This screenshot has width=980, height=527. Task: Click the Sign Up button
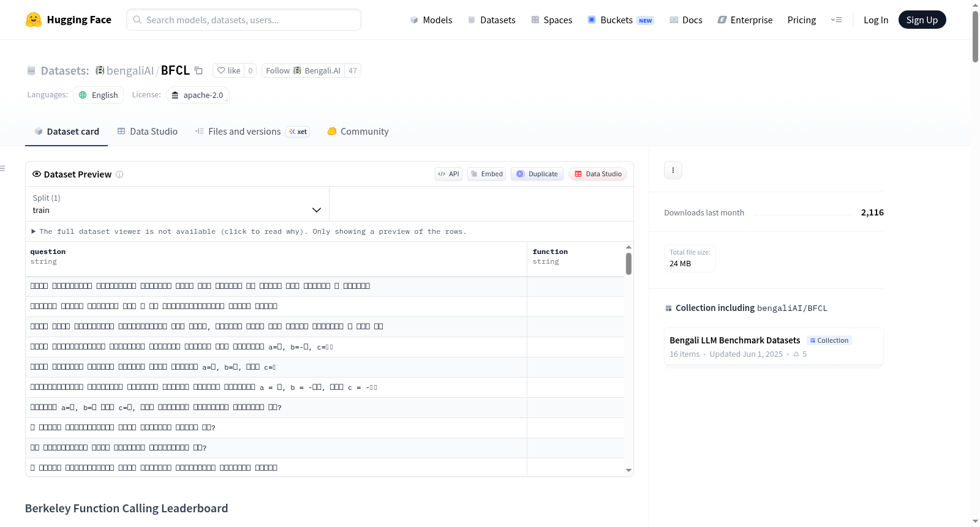click(922, 20)
